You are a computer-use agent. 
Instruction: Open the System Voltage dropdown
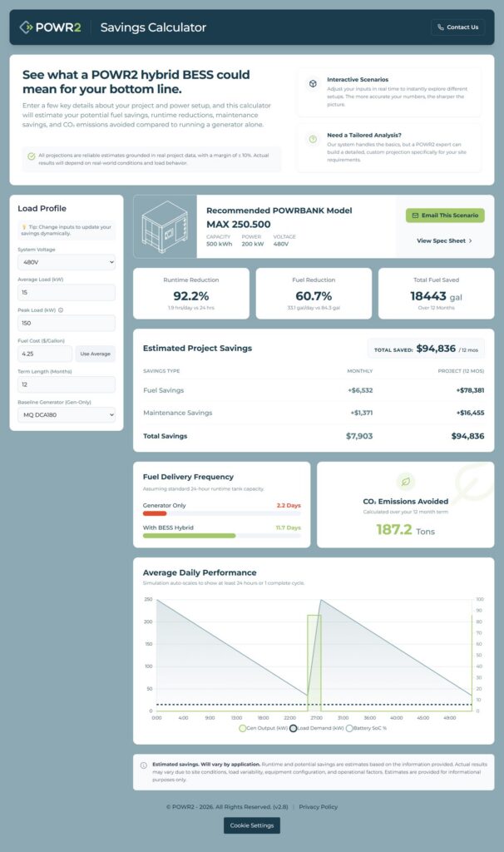click(67, 262)
